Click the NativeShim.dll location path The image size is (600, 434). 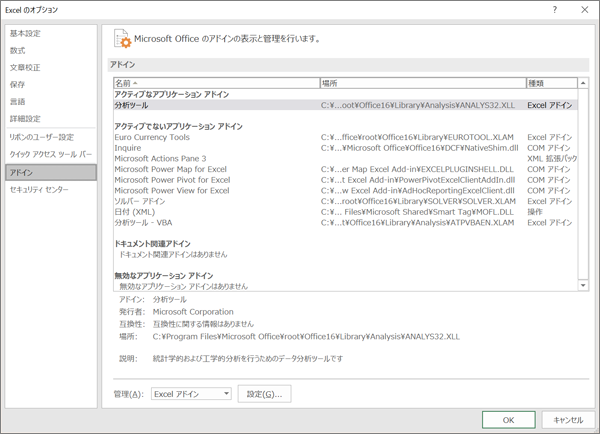pyautogui.click(x=419, y=148)
